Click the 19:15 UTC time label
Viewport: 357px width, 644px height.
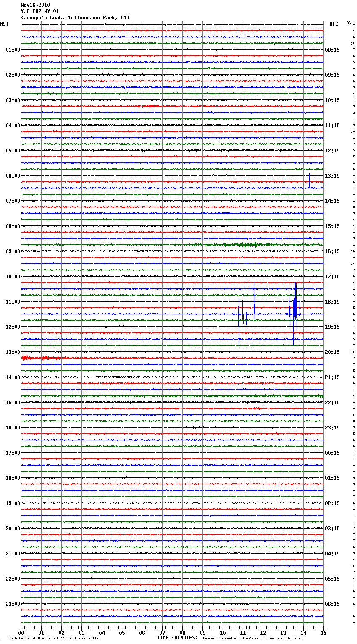click(332, 327)
